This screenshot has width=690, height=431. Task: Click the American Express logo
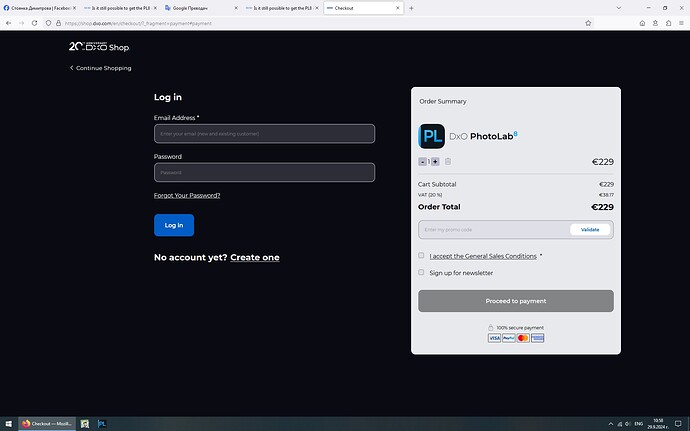(x=537, y=338)
